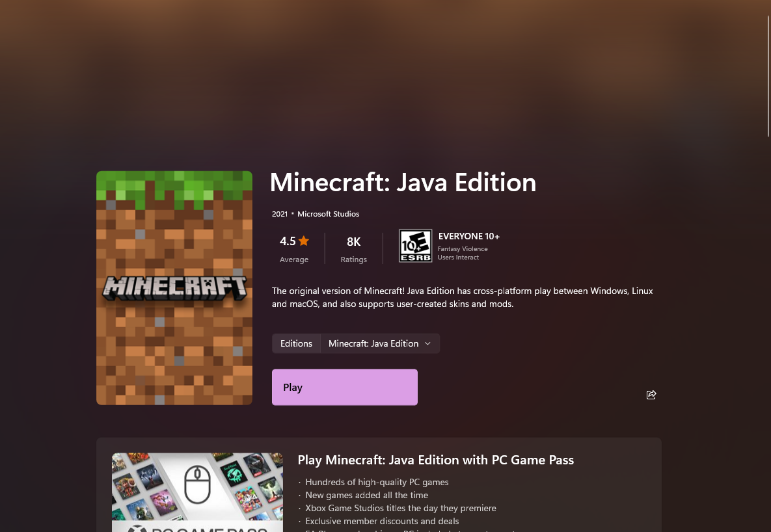Click the Minecraft cover art image
The height and width of the screenshot is (532, 771).
174,287
